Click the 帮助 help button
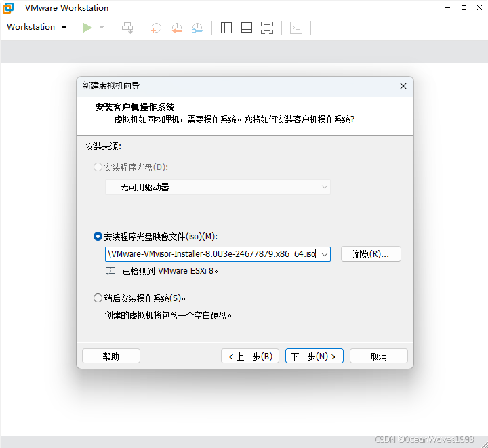Viewport: 488px width, 448px height. tap(110, 356)
